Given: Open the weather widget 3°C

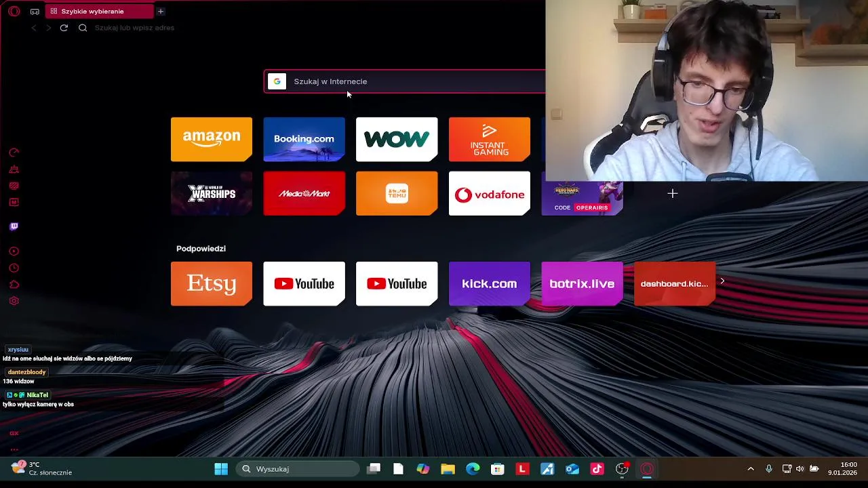Looking at the screenshot, I should click(x=42, y=469).
